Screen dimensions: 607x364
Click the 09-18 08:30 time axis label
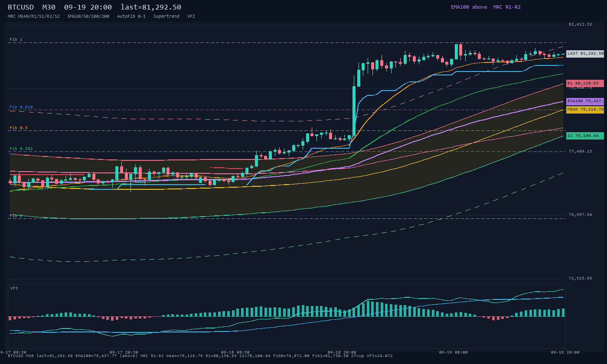pyautogui.click(x=235, y=352)
